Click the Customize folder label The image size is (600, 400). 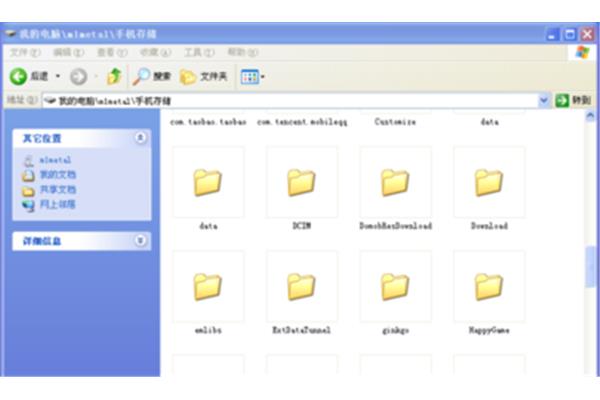(x=395, y=122)
